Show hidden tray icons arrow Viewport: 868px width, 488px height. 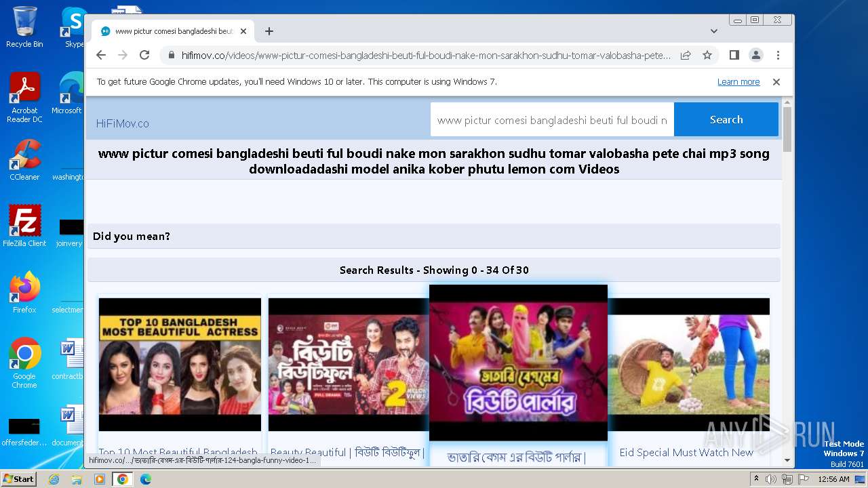757,479
